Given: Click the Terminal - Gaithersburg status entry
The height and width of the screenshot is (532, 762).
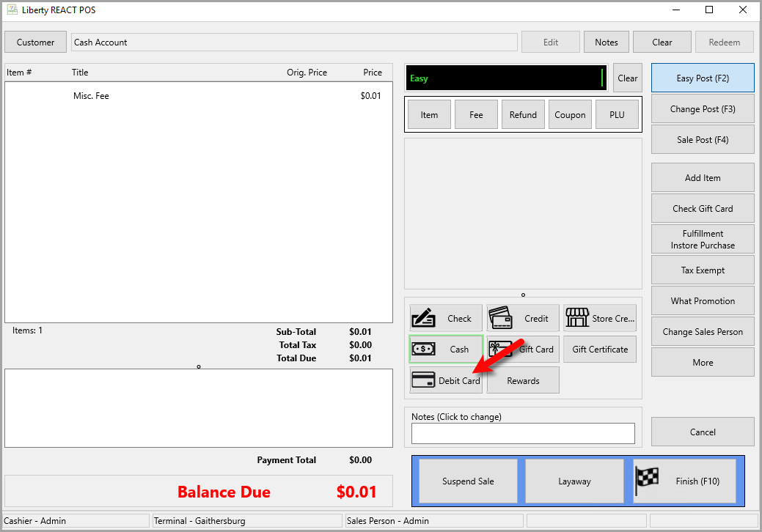Looking at the screenshot, I should [x=247, y=521].
